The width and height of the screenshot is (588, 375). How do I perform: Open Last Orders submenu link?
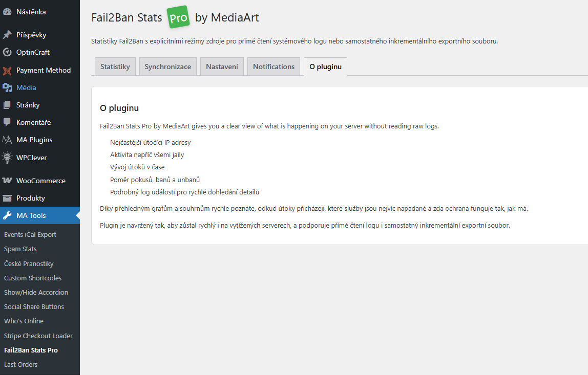point(21,364)
